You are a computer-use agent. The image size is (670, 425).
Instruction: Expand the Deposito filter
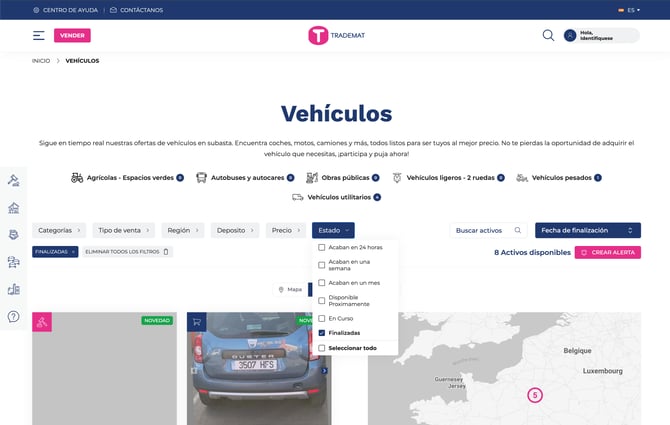[235, 230]
